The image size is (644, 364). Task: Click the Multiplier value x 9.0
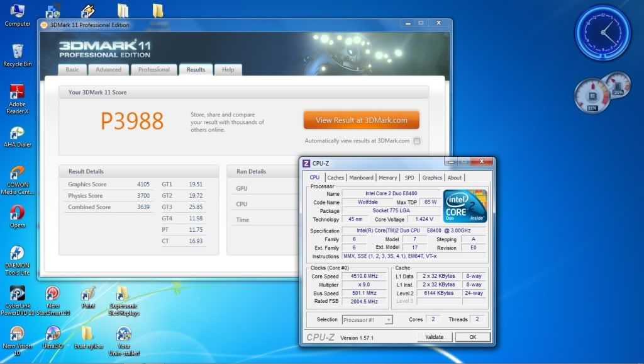point(364,285)
